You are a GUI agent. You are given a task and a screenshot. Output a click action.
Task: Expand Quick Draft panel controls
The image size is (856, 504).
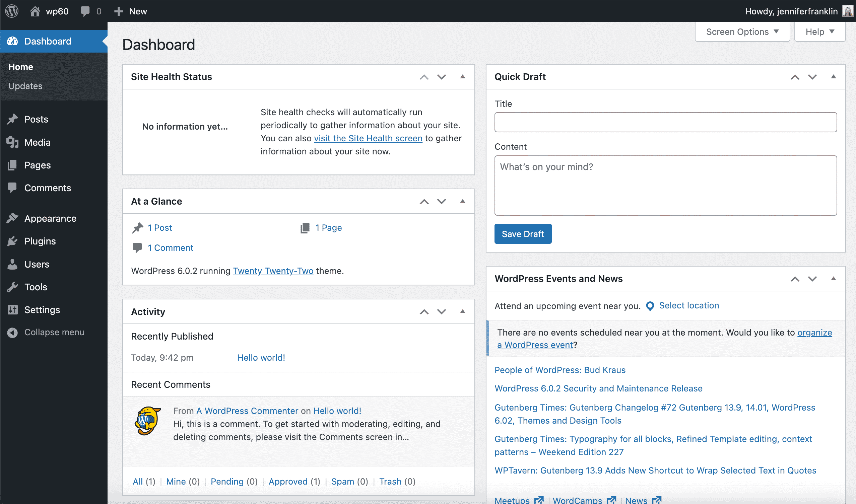coord(834,77)
